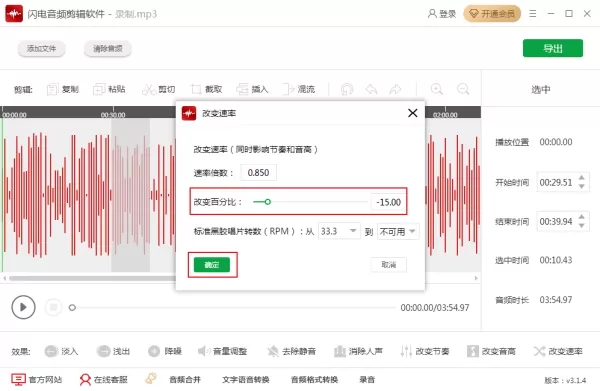Click the 02:00.00 timeline marker

coord(445,115)
